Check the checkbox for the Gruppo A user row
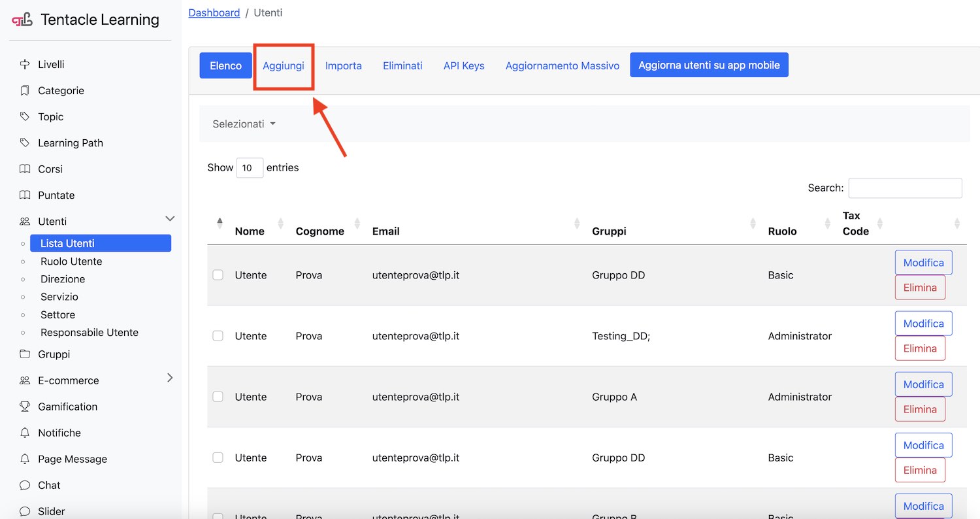Image resolution: width=980 pixels, height=519 pixels. click(x=218, y=397)
